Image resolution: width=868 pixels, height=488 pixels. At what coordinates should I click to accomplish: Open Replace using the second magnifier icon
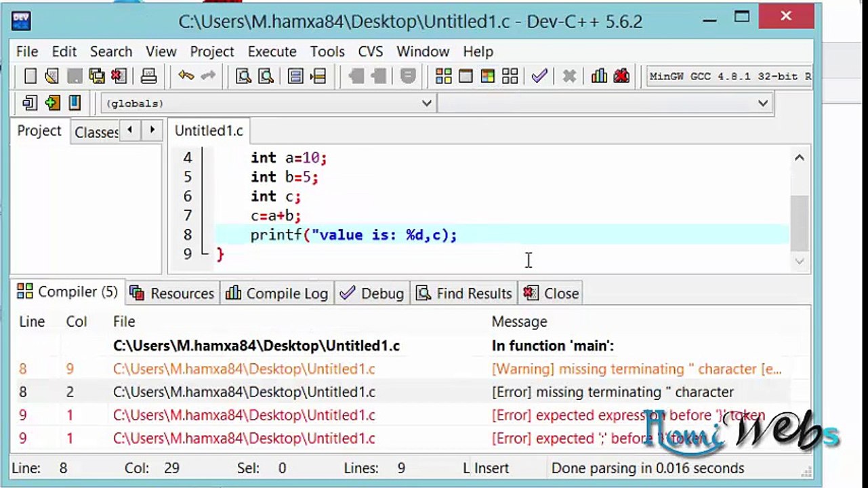coord(266,76)
